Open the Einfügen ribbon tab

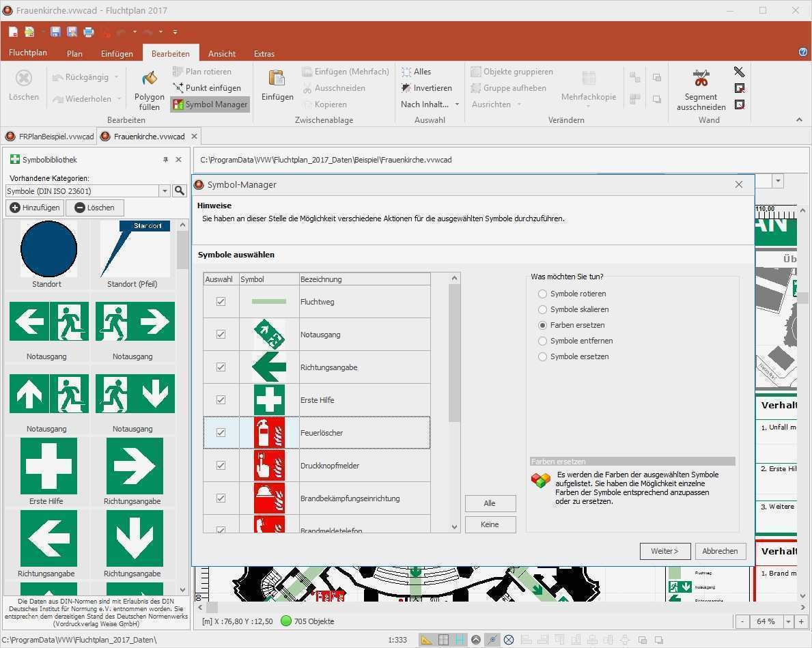pos(117,53)
